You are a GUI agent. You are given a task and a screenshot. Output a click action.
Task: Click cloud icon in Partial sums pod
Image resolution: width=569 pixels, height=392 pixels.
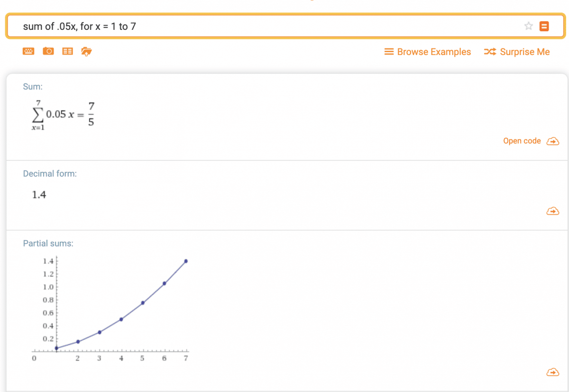click(x=553, y=373)
